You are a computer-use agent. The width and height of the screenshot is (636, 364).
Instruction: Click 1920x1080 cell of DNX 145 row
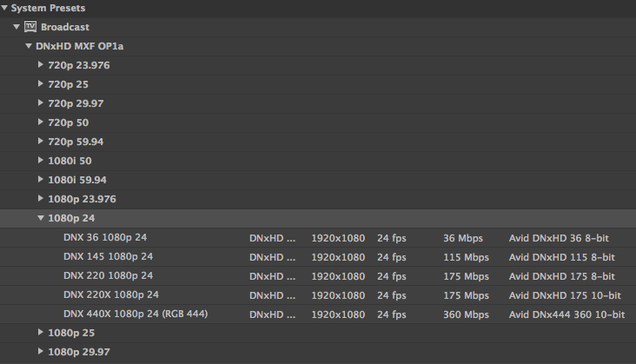pyautogui.click(x=338, y=257)
